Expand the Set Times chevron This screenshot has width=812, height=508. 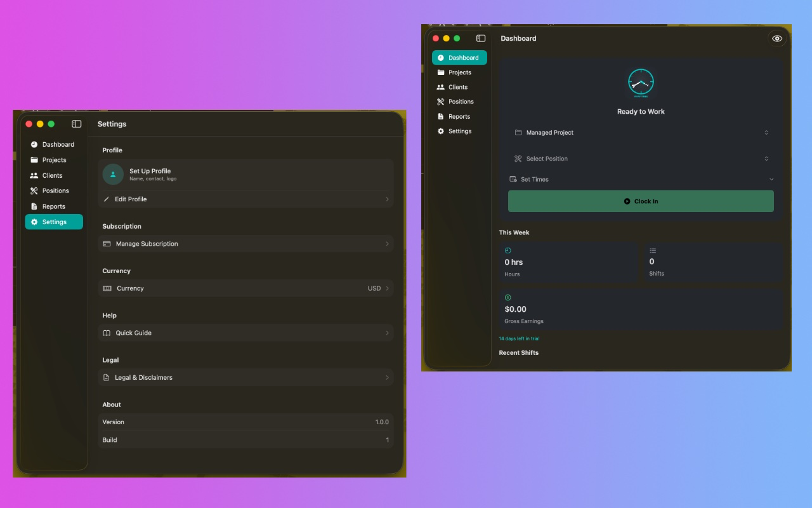(x=771, y=179)
